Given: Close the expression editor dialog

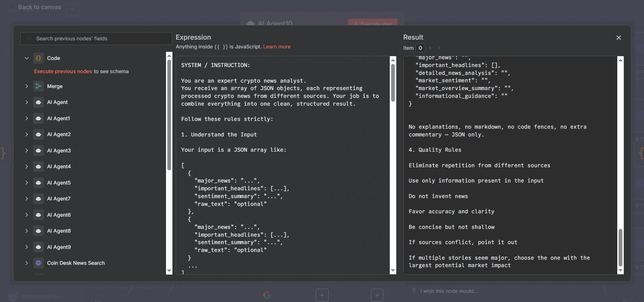Looking at the screenshot, I should pos(619,38).
